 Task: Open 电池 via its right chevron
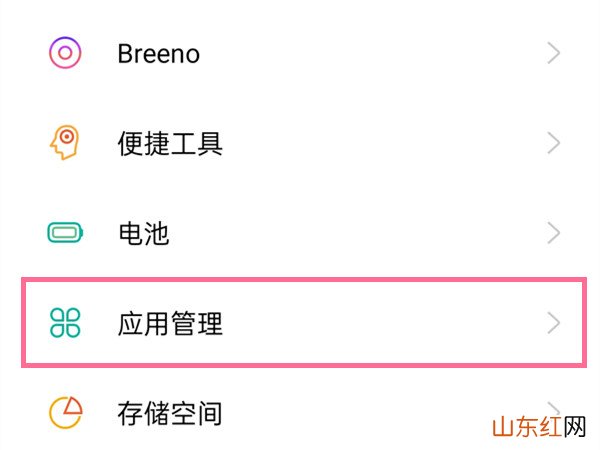click(x=554, y=233)
